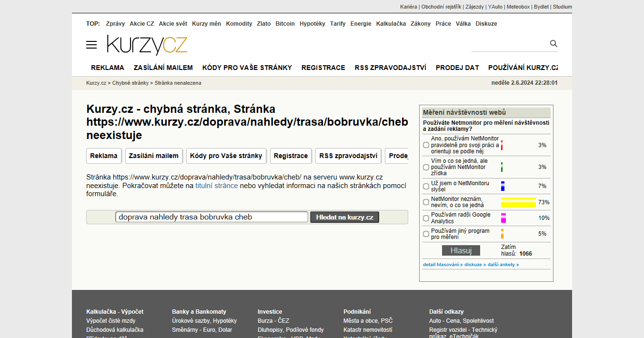Click the Registrace button
This screenshot has width=644, height=338.
pyautogui.click(x=291, y=156)
